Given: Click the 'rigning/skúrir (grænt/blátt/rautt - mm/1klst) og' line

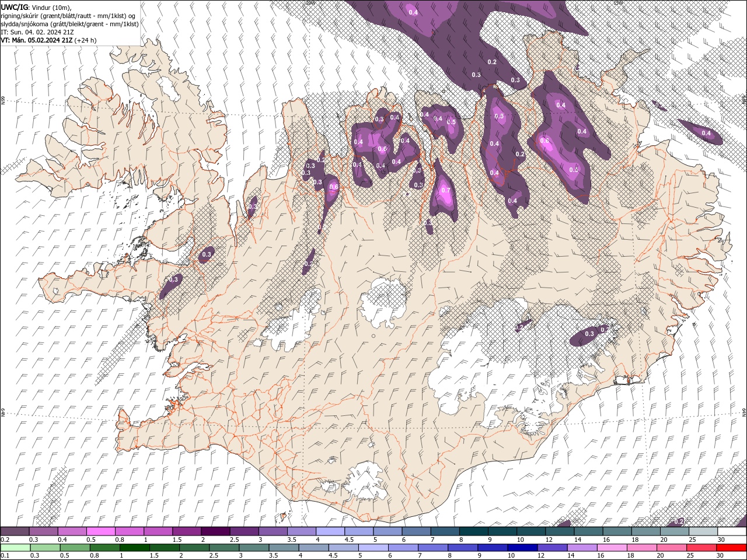Looking at the screenshot, I should pos(69,16).
